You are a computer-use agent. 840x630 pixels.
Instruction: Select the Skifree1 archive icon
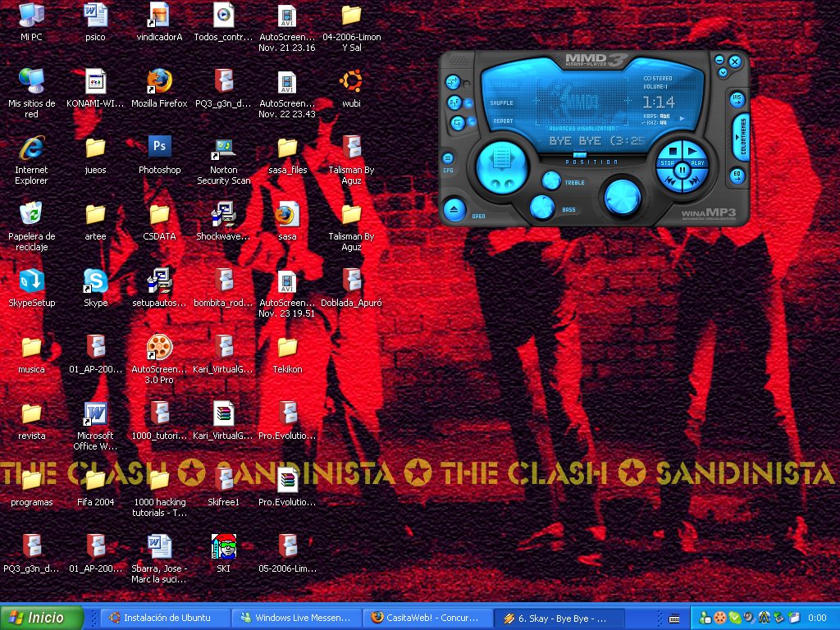tap(223, 487)
